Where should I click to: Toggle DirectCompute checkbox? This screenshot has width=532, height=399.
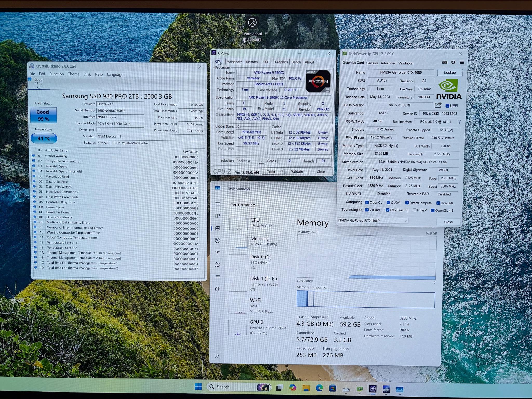[x=407, y=203]
